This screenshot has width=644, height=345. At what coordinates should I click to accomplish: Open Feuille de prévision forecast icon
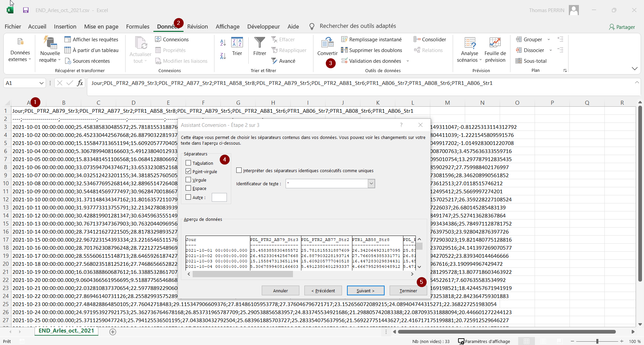495,43
